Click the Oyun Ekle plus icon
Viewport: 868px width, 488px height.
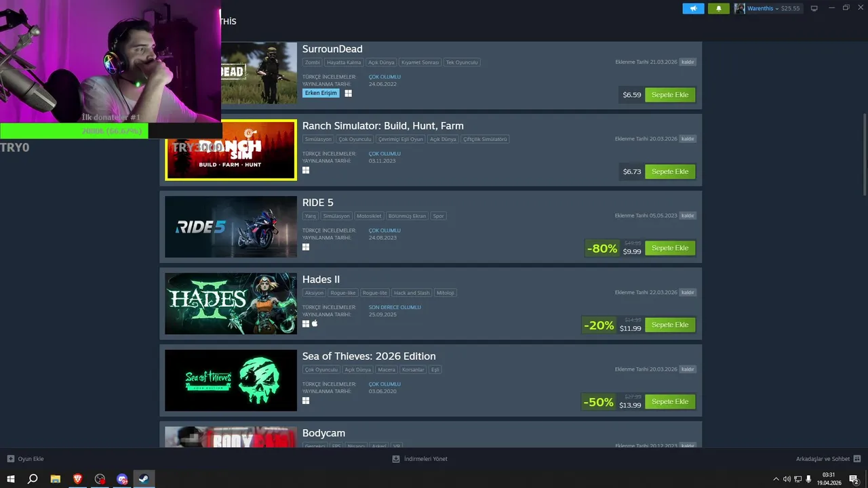coord(11,459)
